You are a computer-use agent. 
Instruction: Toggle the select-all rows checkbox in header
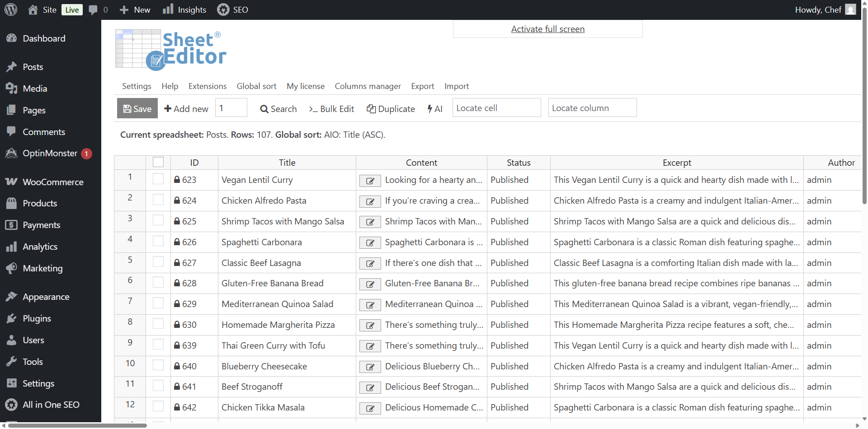[x=158, y=162]
